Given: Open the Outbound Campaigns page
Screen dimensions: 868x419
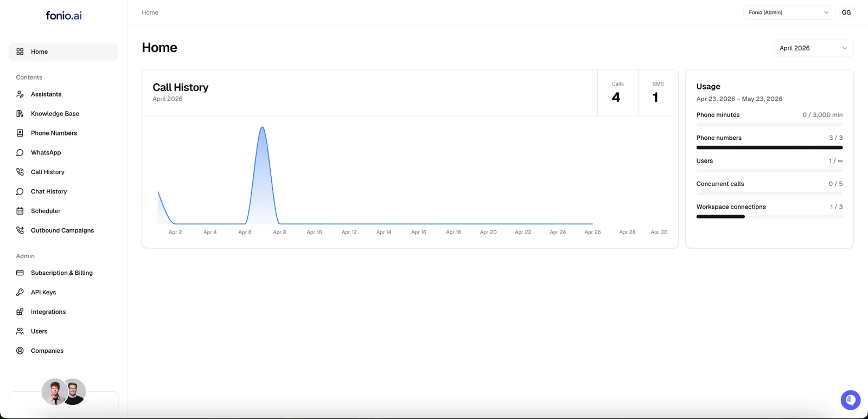Looking at the screenshot, I should pos(63,230).
